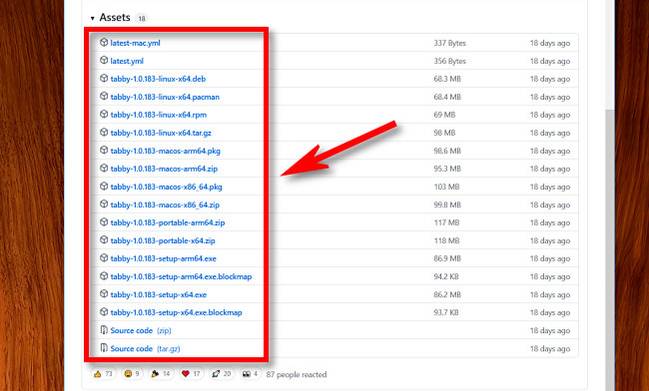The height and width of the screenshot is (391, 649).
Task: Click "18 days ago" in the setup-x64.exe row
Action: [550, 295]
